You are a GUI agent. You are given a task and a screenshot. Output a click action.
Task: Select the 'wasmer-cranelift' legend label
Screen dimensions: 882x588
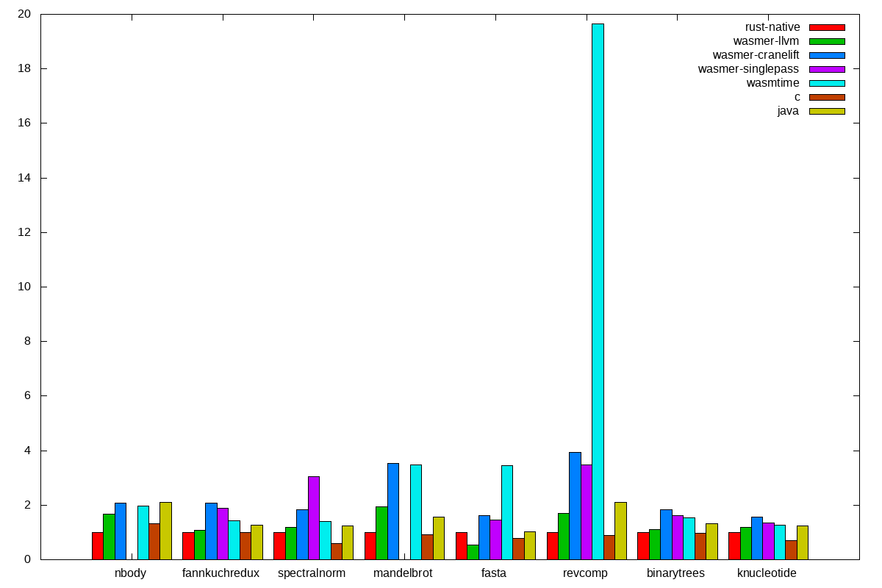(756, 55)
